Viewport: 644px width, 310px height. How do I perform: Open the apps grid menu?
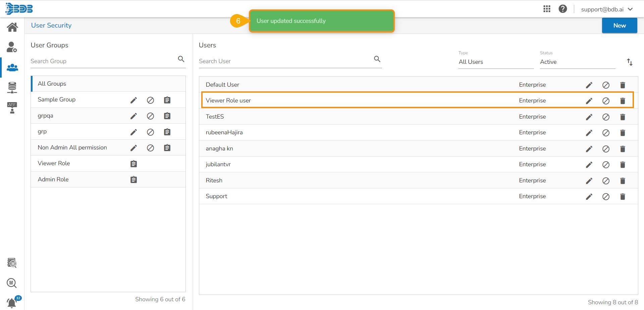pos(547,9)
